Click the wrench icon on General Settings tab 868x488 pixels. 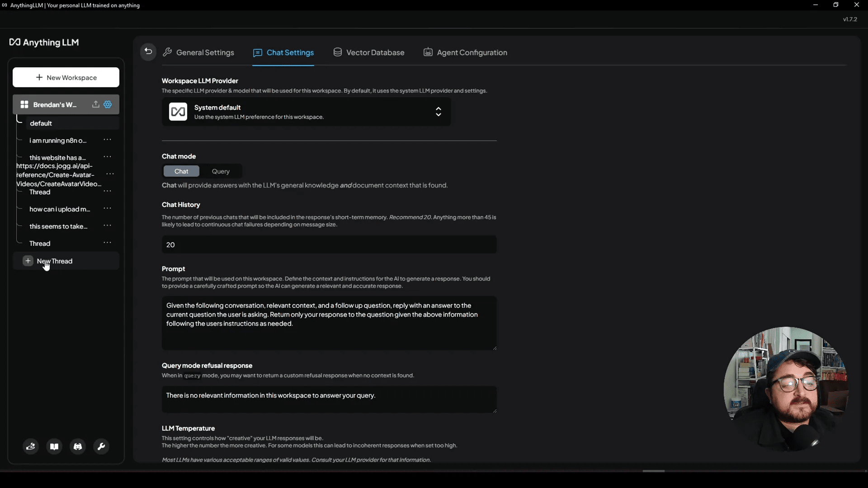167,52
